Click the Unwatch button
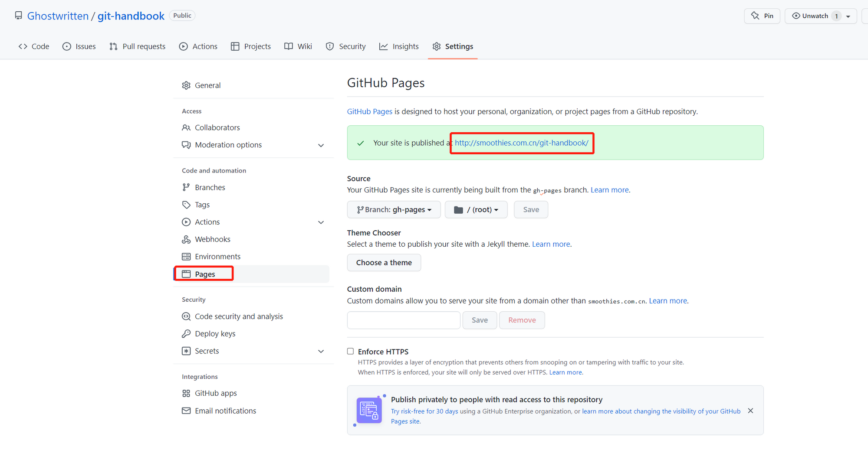The image size is (868, 450). coord(815,16)
